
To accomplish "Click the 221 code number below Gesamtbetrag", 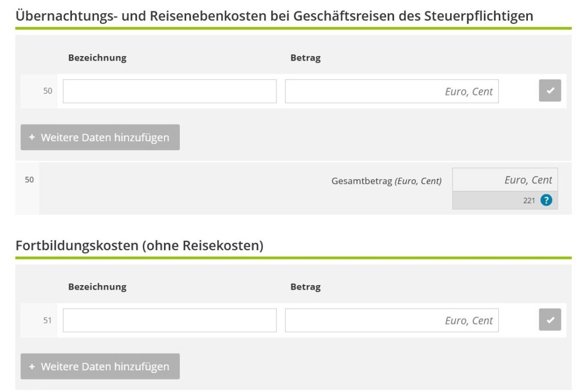I will [529, 201].
